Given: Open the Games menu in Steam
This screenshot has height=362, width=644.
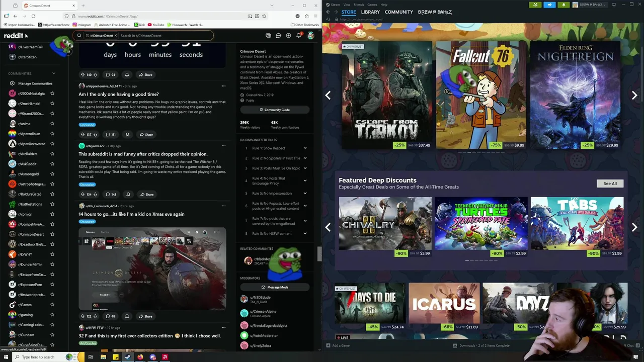Looking at the screenshot, I should click(372, 5).
